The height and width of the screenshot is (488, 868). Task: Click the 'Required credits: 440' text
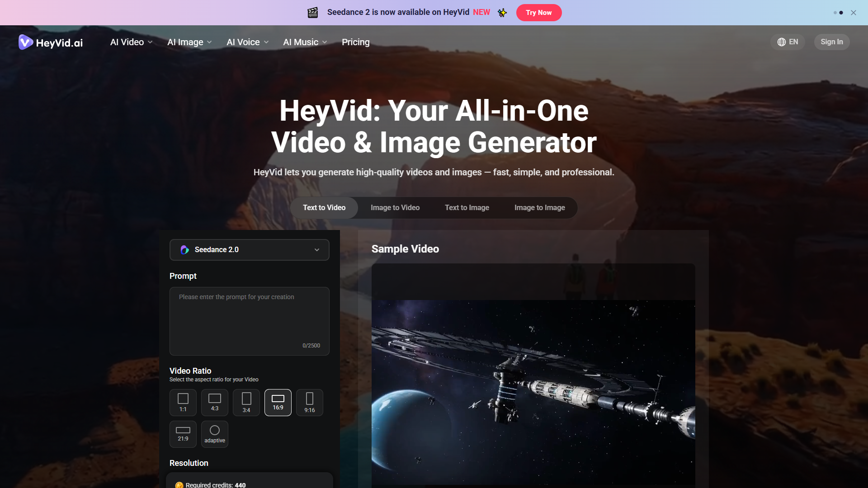pyautogui.click(x=216, y=485)
